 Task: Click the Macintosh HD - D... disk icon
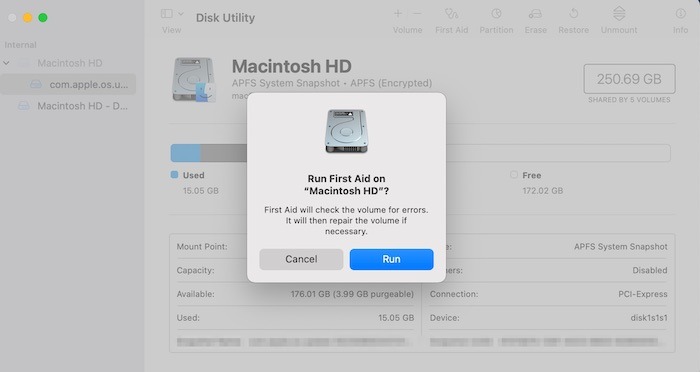click(24, 106)
